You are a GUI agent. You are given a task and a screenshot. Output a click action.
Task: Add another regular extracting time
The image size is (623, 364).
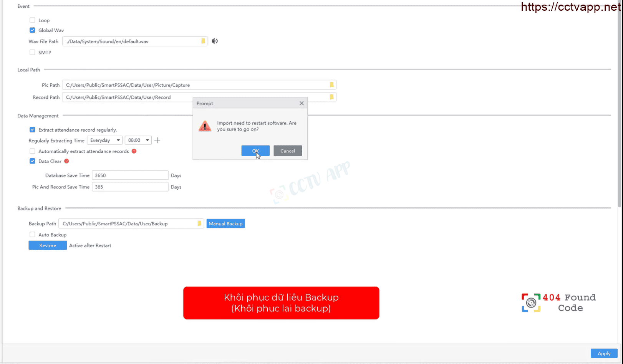pyautogui.click(x=157, y=140)
